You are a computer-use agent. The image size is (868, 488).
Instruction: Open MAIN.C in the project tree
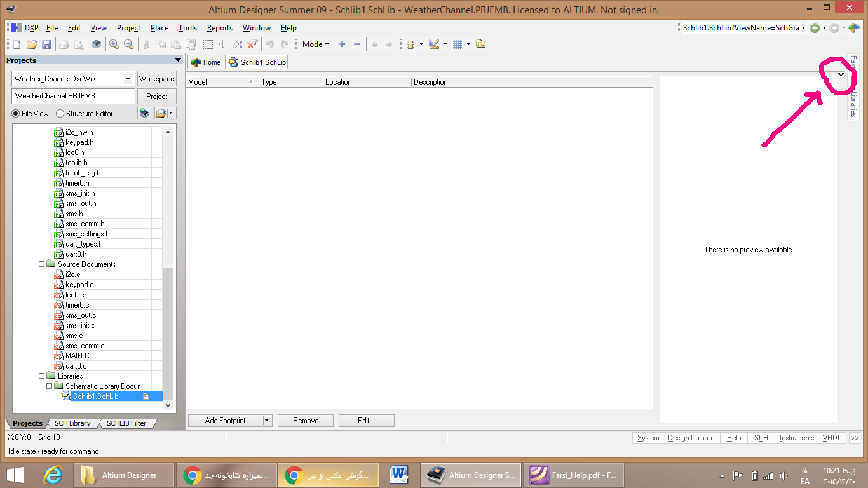pyautogui.click(x=77, y=356)
